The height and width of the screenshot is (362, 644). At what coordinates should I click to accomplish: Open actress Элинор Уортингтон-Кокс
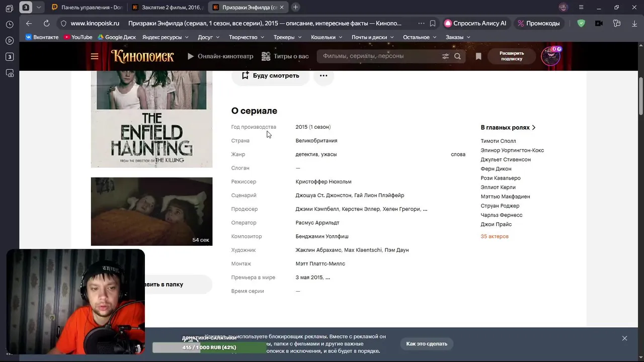tap(512, 150)
